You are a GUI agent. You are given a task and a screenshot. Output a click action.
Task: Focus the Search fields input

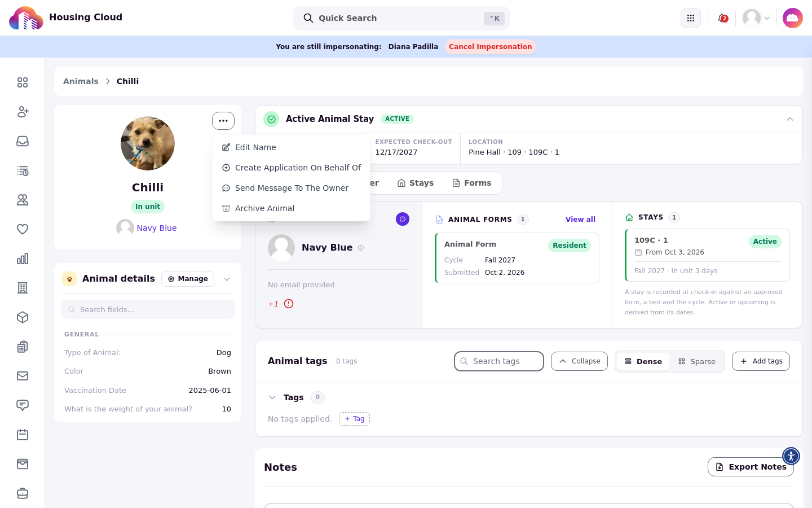148,309
